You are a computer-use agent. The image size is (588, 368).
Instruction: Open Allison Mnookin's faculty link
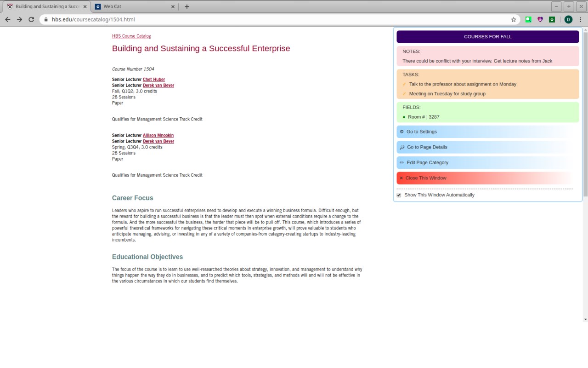click(158, 135)
